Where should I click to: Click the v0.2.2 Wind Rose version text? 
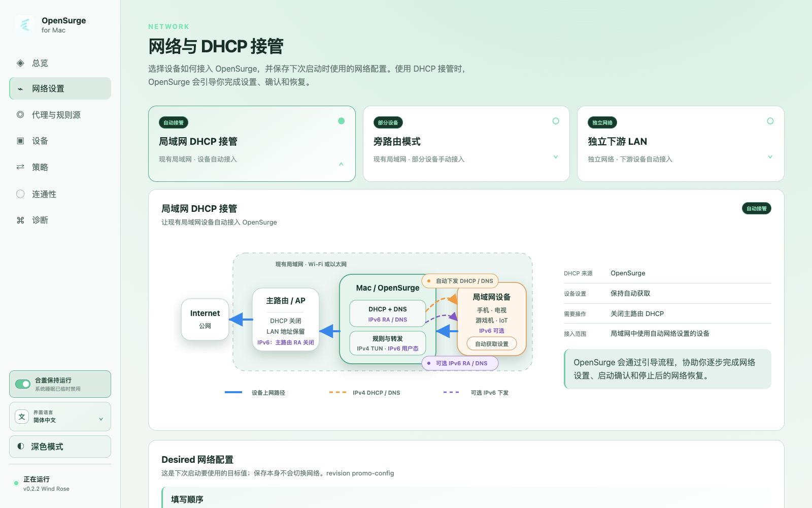pyautogui.click(x=46, y=489)
